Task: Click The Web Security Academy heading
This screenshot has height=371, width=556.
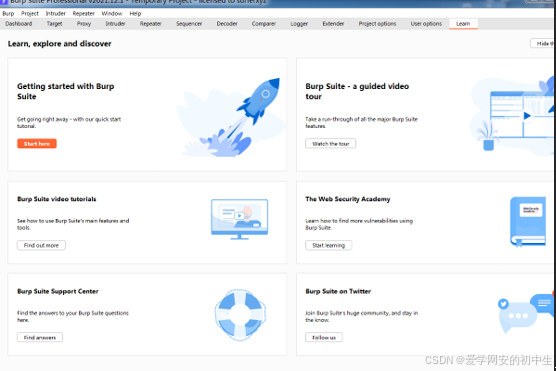Action: [x=348, y=199]
